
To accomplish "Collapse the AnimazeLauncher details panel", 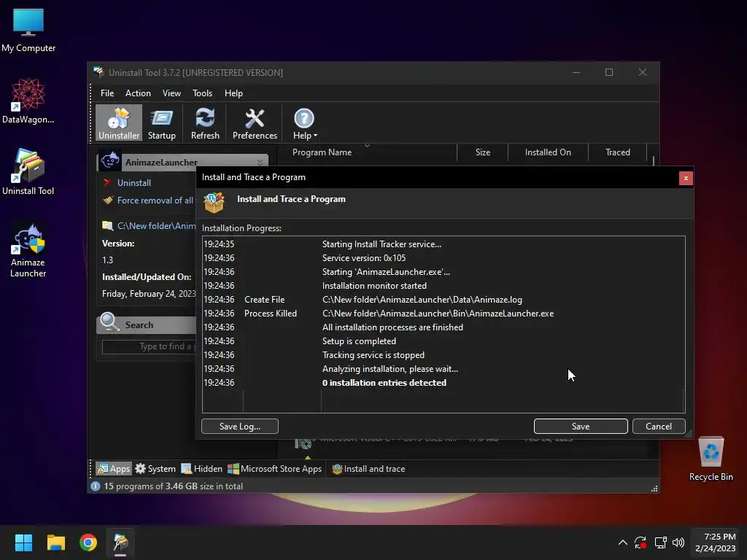I will coord(260,163).
